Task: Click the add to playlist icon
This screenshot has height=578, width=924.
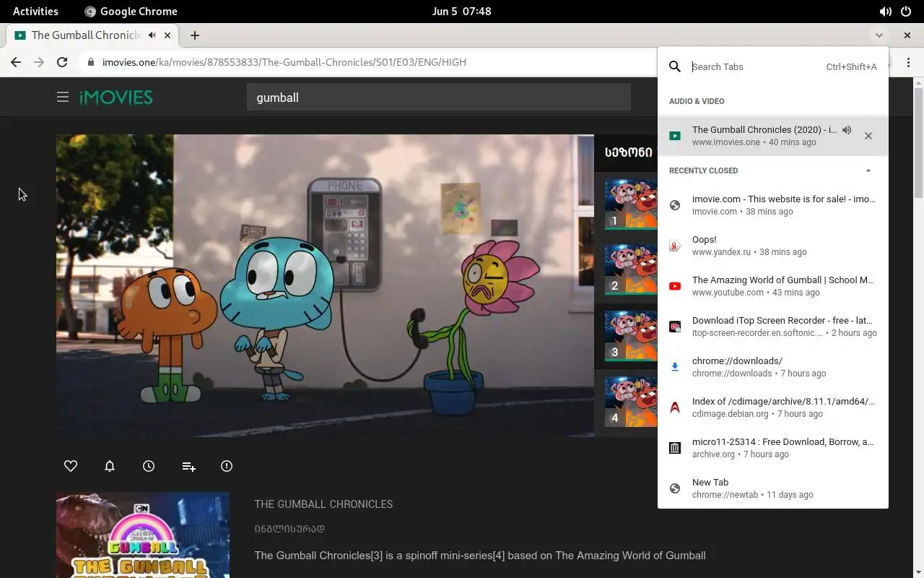Action: (188, 466)
